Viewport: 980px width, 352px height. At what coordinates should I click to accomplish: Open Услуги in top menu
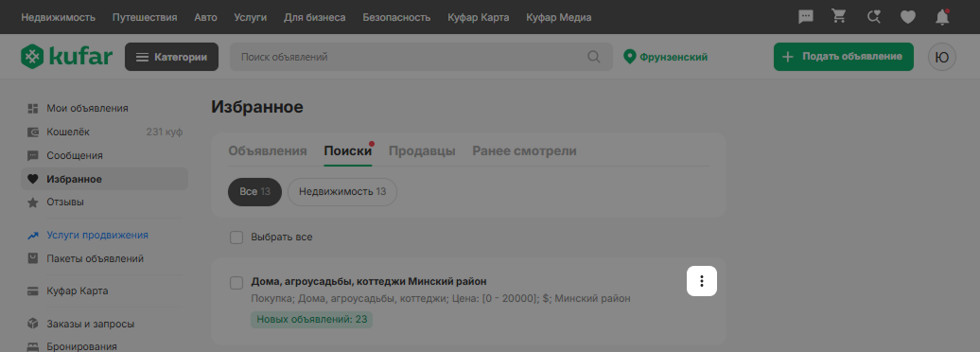click(250, 18)
